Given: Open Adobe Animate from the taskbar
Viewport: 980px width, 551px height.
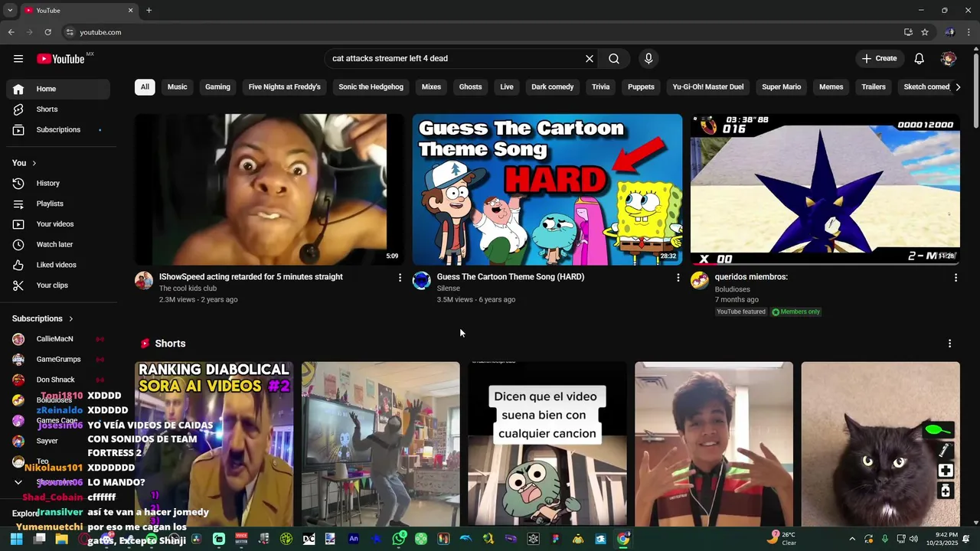Looking at the screenshot, I should [x=354, y=539].
